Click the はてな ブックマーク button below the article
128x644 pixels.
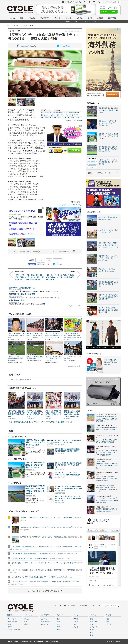point(58,264)
